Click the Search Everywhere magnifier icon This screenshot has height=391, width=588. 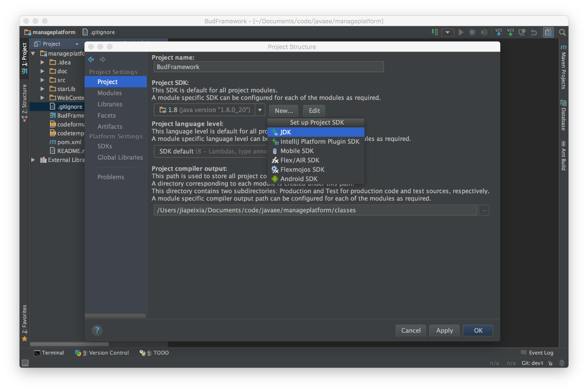[x=562, y=32]
